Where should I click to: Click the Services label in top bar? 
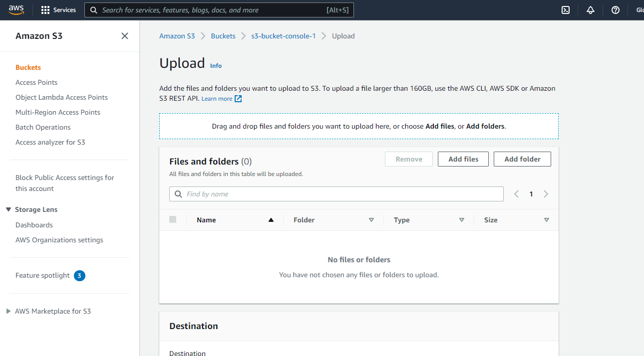64,10
